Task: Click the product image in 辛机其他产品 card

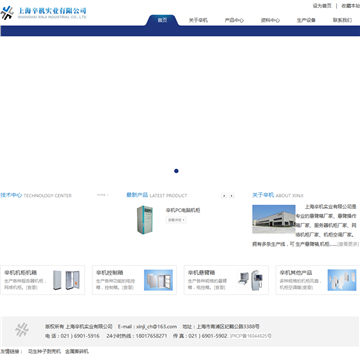Action: (342, 280)
